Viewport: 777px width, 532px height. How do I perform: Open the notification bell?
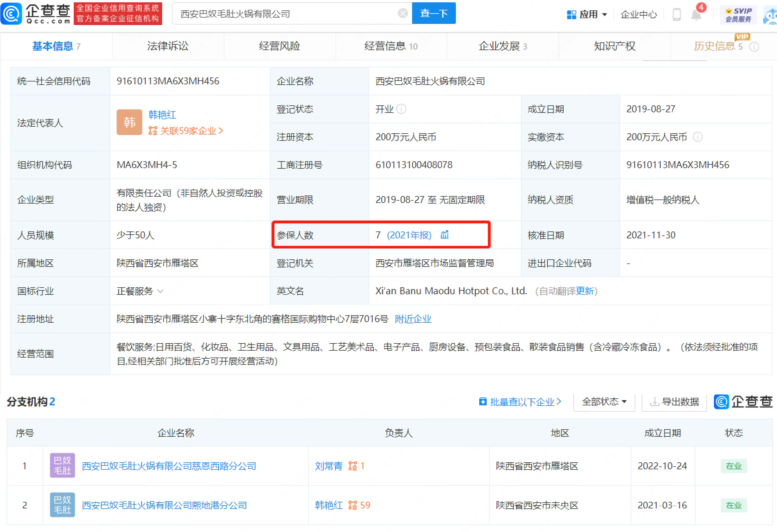click(x=696, y=15)
